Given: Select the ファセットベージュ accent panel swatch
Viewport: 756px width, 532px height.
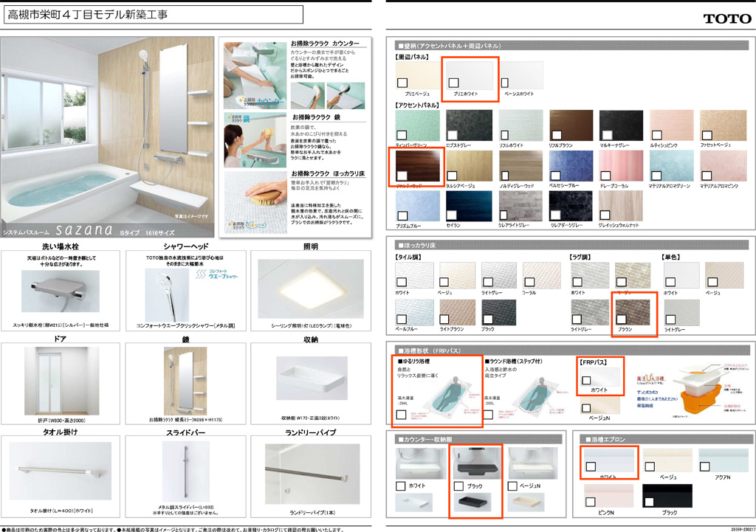Looking at the screenshot, I should point(723,125).
